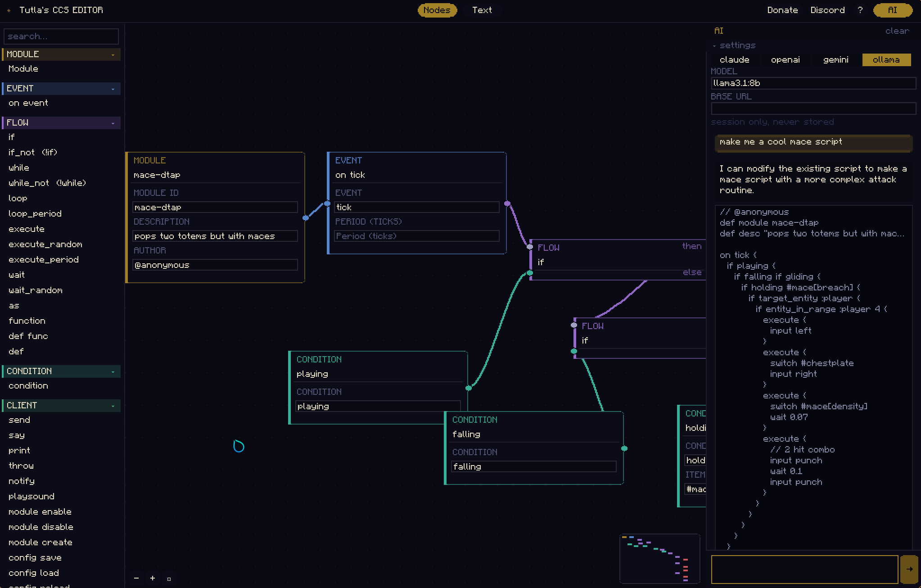Screen dimensions: 921x588
Task: Click the Period (ticks) field
Action: click(x=417, y=236)
